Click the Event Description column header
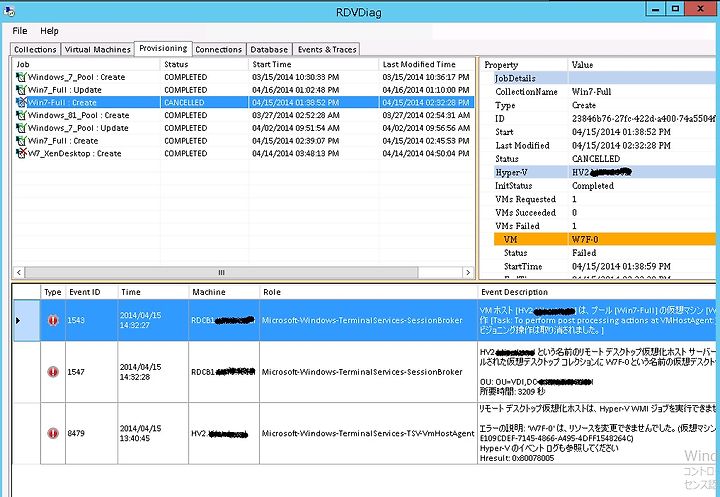This screenshot has height=497, width=720. (x=596, y=292)
